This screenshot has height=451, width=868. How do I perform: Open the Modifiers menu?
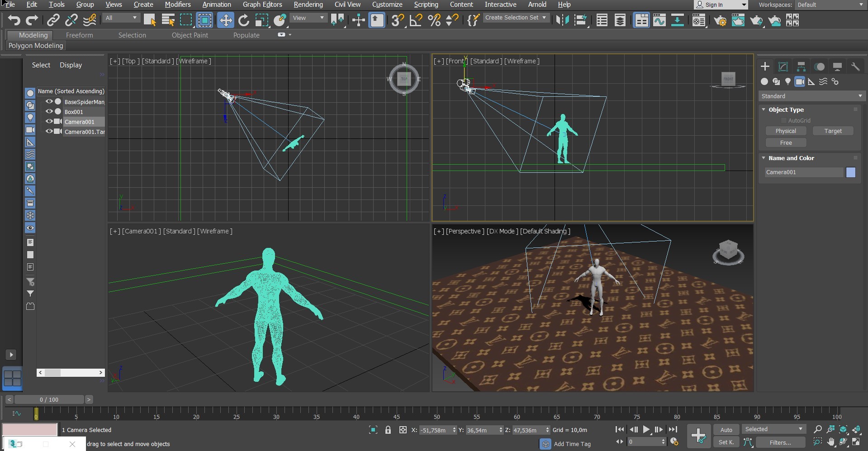click(177, 5)
